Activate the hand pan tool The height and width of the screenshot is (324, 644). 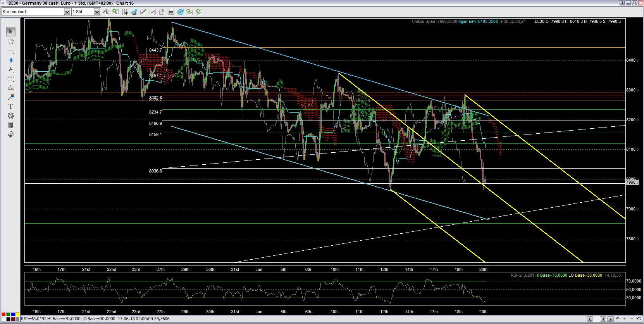11,41
